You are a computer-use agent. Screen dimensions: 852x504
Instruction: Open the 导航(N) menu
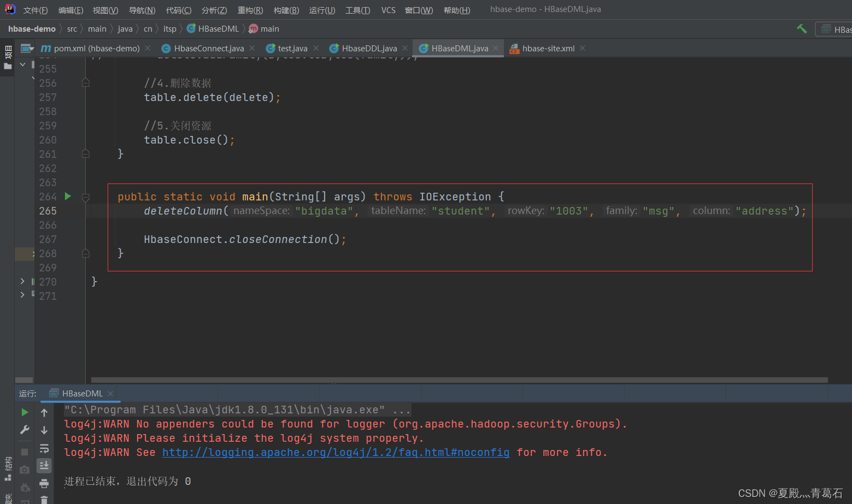(142, 10)
